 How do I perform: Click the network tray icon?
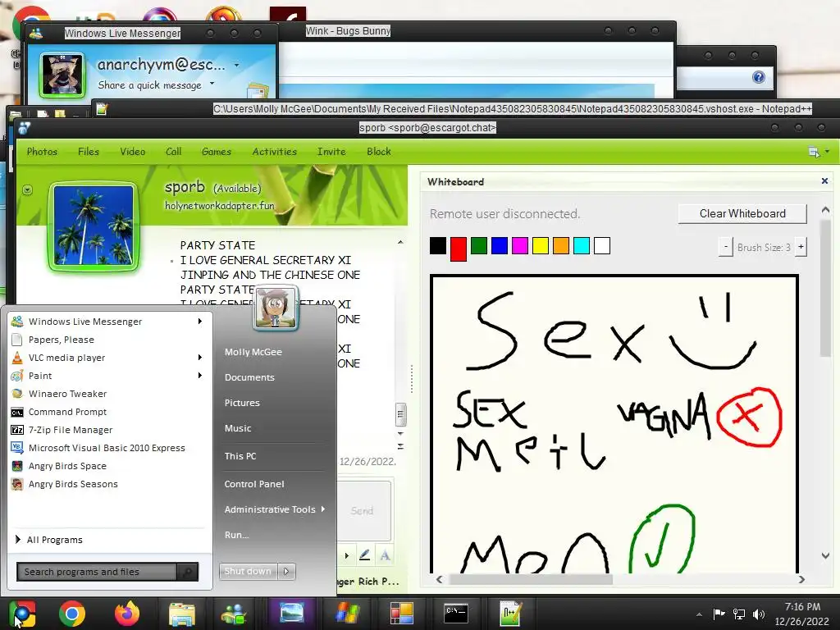click(739, 614)
